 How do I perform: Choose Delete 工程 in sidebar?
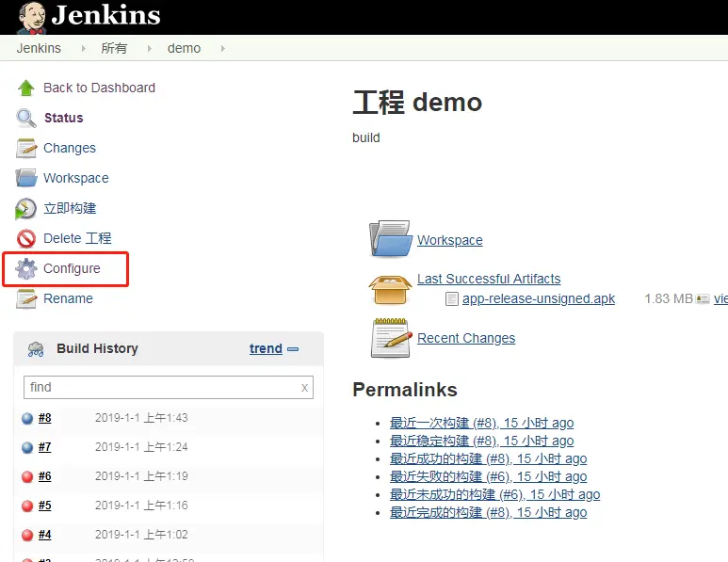pyautogui.click(x=77, y=238)
